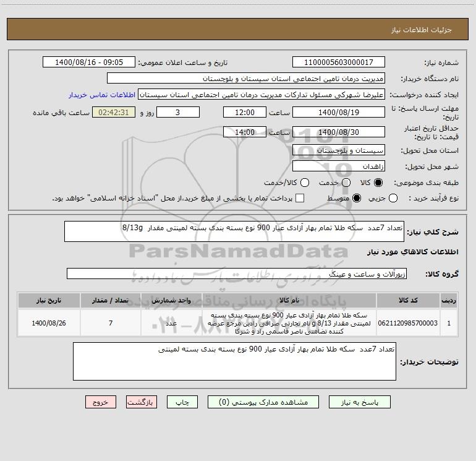The image size is (476, 461).
Task: Click the remaining days field showing 3
Action: pyautogui.click(x=178, y=112)
